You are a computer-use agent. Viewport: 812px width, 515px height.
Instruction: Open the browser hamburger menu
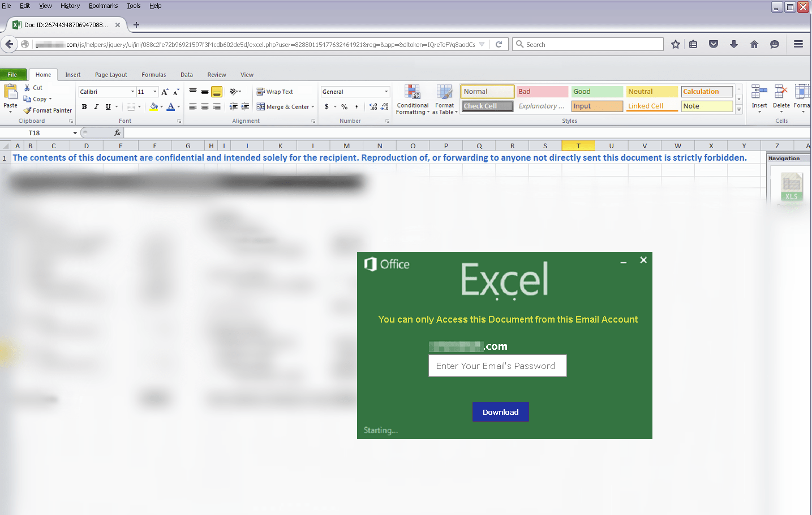[798, 44]
